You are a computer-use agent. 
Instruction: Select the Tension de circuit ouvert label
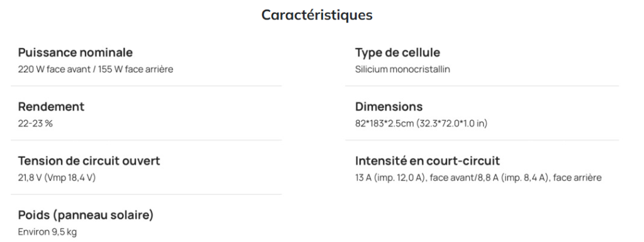point(89,161)
